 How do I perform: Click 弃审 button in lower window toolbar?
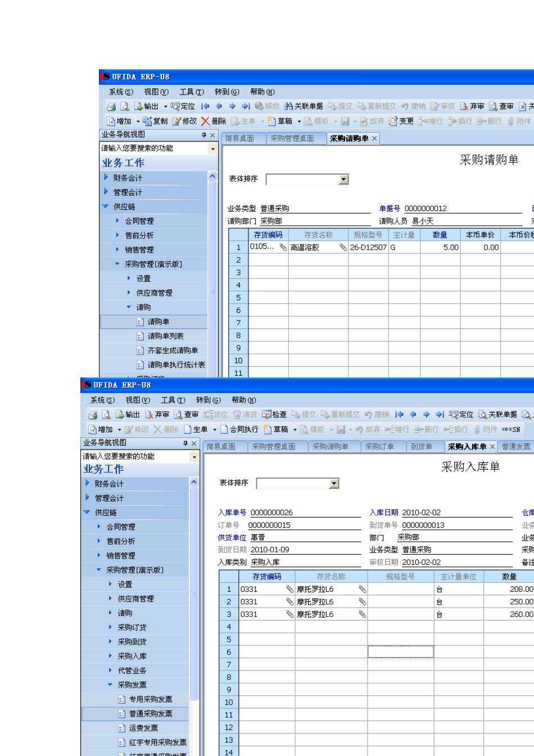157,415
